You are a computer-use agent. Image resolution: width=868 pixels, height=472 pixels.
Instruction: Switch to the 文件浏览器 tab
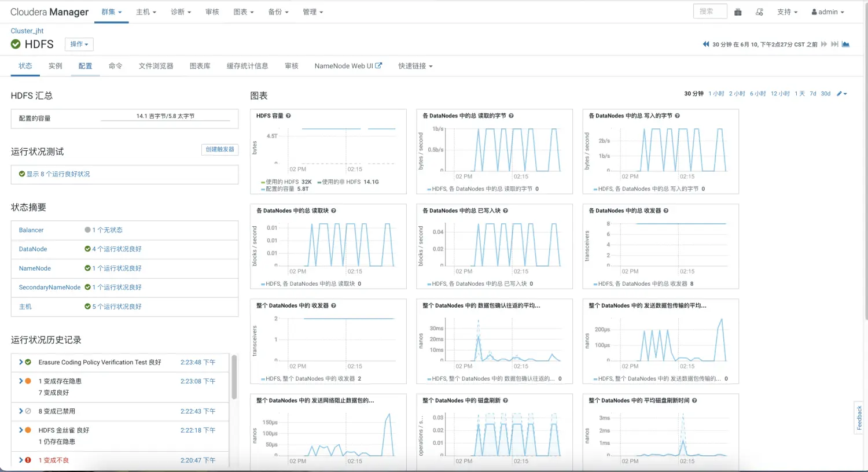pyautogui.click(x=156, y=66)
